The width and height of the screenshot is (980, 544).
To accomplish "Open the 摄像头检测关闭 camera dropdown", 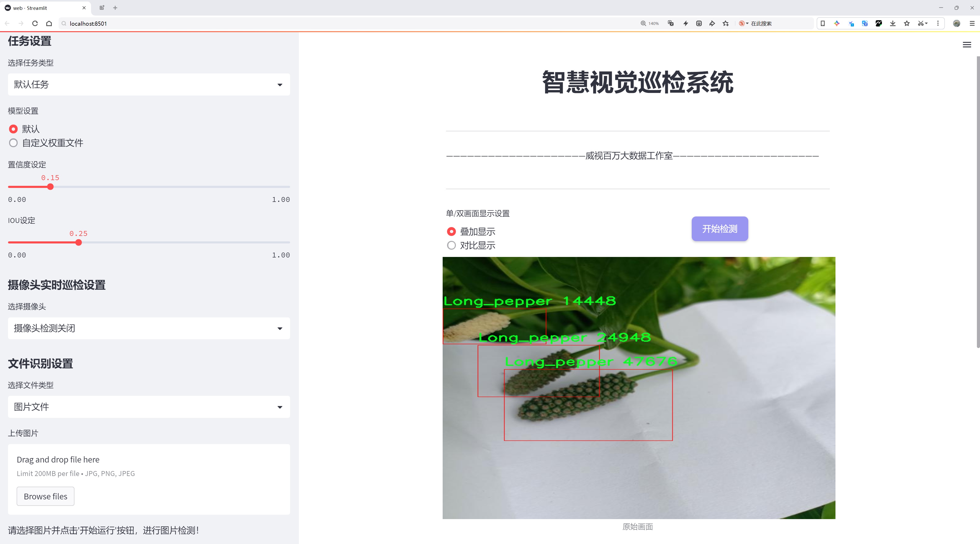I will 149,328.
